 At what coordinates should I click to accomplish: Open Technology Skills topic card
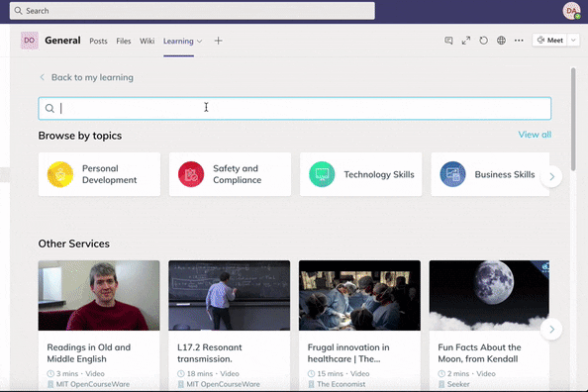[360, 174]
